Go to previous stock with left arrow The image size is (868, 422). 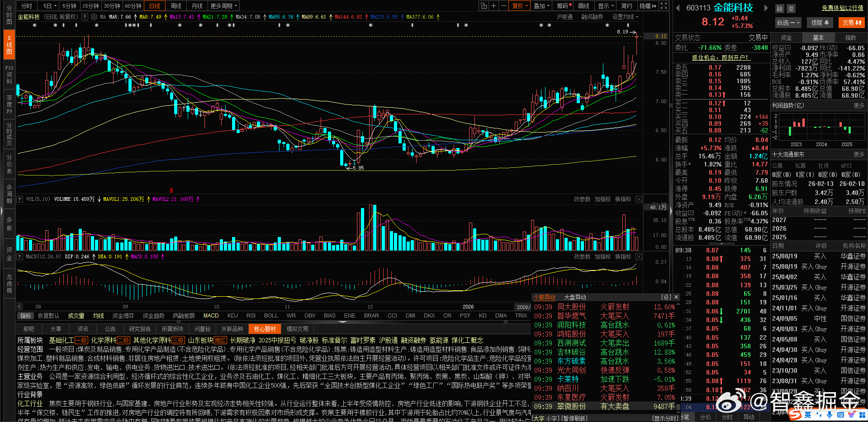point(678,8)
